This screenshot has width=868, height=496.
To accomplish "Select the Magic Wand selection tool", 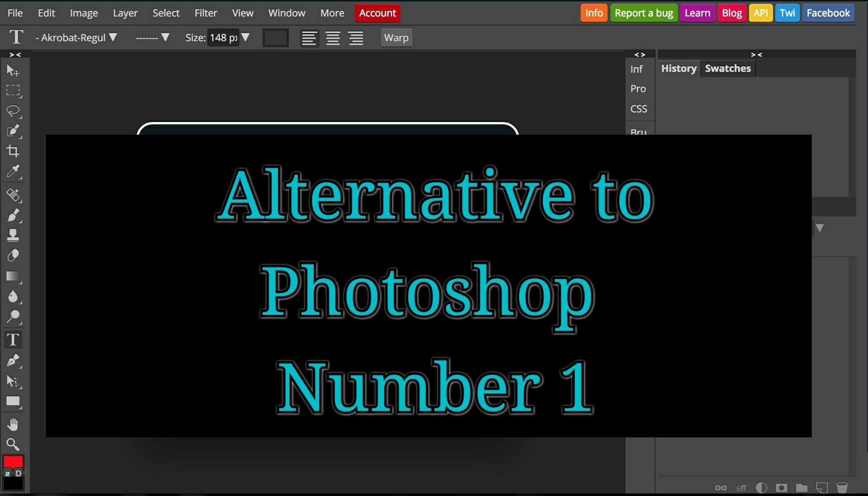I will [x=13, y=131].
